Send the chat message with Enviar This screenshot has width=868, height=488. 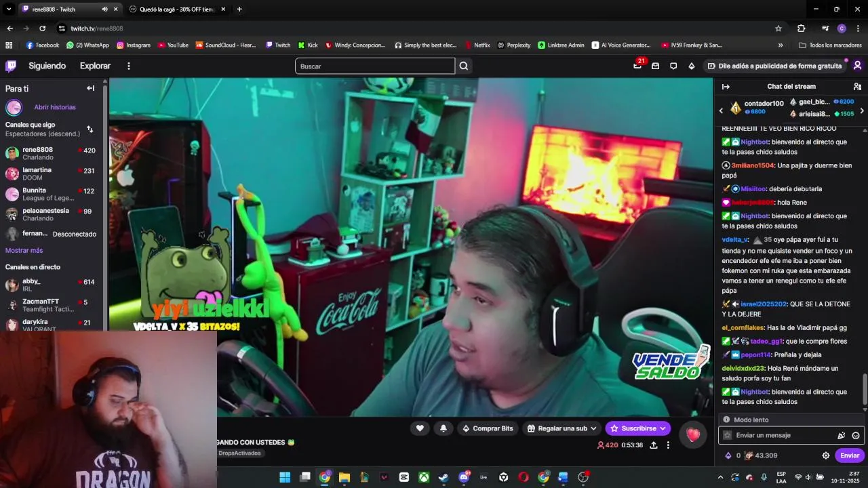coord(850,455)
